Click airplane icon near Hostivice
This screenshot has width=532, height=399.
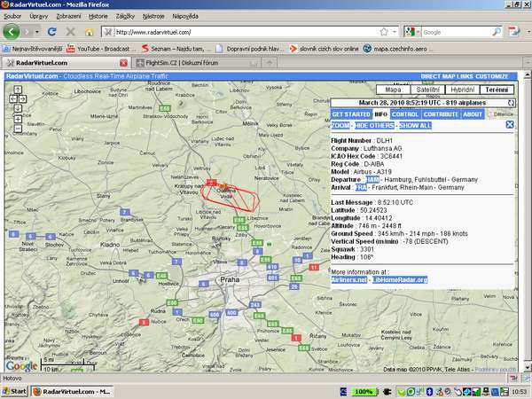142,279
